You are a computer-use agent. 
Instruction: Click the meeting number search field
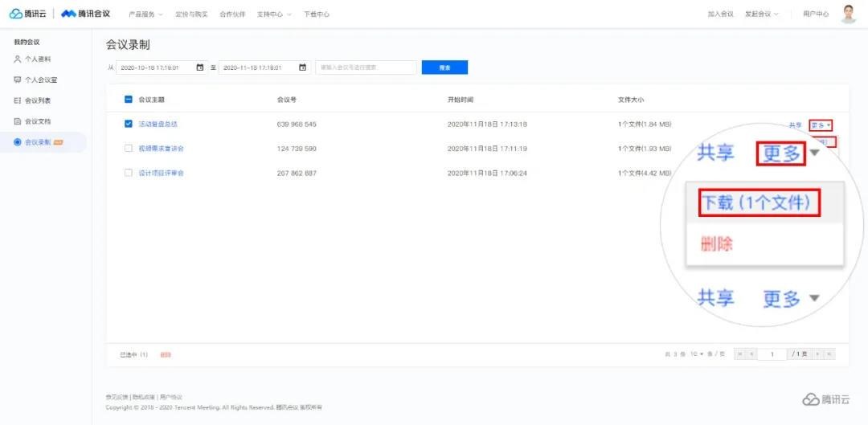tap(366, 67)
